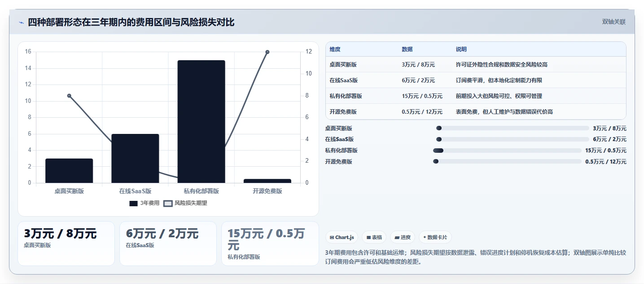
Task: Click the 双轴关联 label in the header
Action: (x=613, y=22)
